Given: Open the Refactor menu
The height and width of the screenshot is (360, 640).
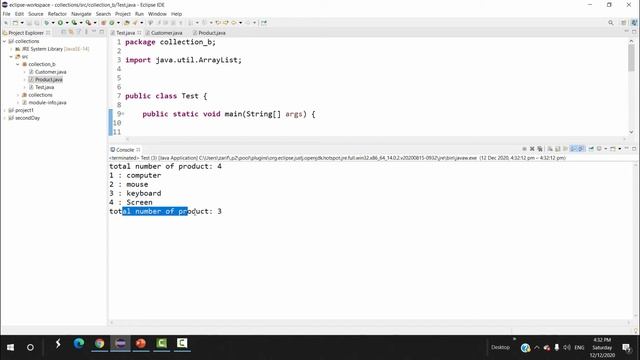Looking at the screenshot, I should pos(57,14).
